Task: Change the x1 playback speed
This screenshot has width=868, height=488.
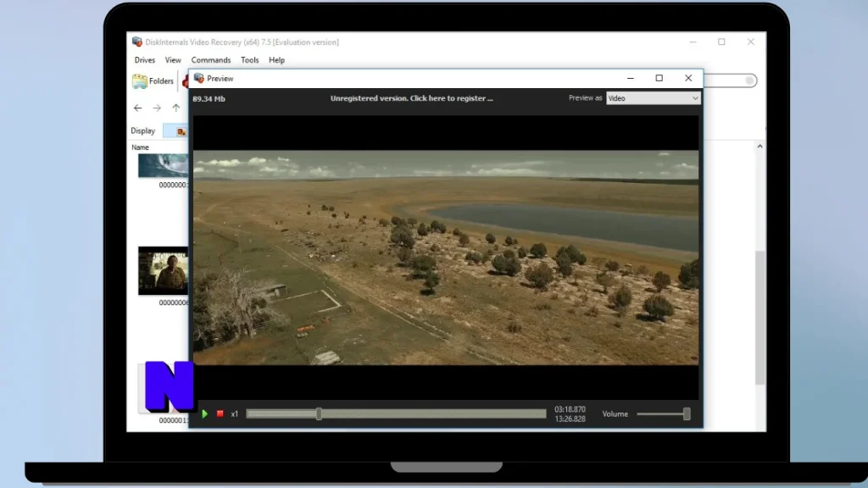Action: (x=235, y=413)
